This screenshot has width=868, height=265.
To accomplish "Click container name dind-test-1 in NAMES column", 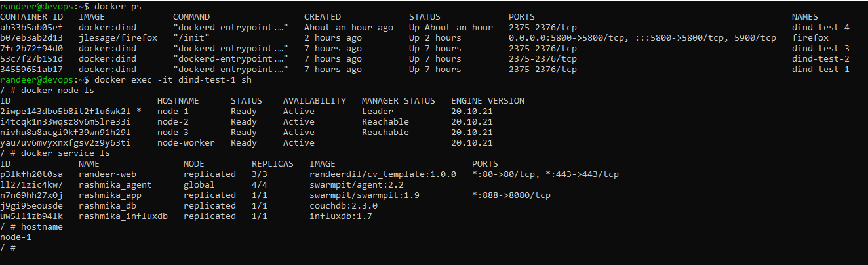I will click(821, 70).
